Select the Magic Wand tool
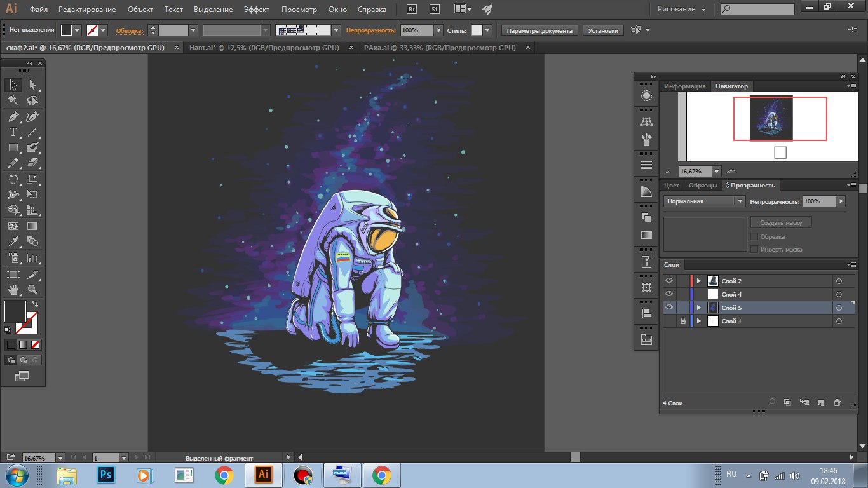Viewport: 868px width, 488px height. coord(13,100)
